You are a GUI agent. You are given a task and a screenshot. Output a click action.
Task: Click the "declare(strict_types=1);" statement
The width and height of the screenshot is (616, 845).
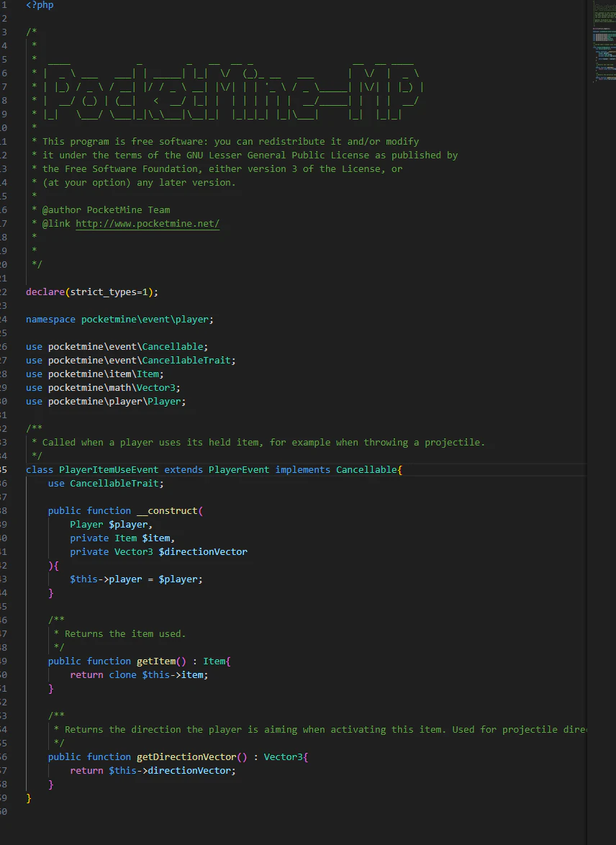pyautogui.click(x=92, y=292)
